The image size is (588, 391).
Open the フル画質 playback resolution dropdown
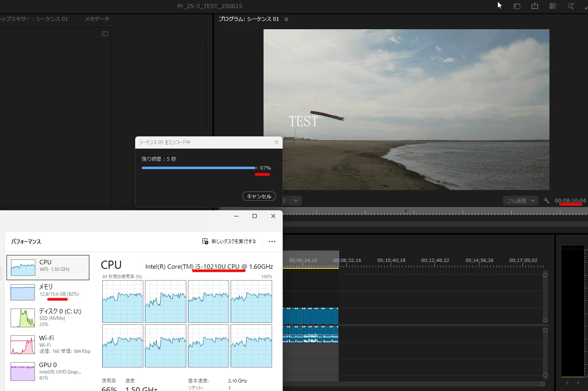point(521,201)
